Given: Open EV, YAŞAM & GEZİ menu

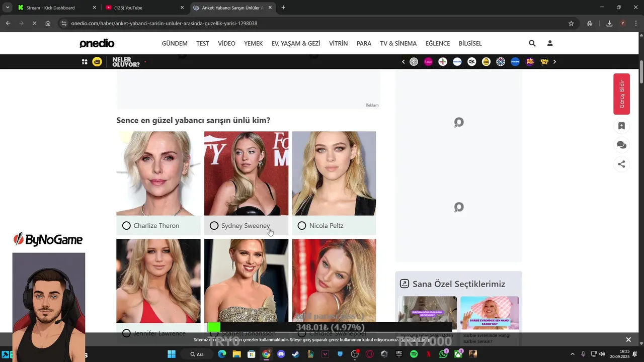Looking at the screenshot, I should 296,44.
